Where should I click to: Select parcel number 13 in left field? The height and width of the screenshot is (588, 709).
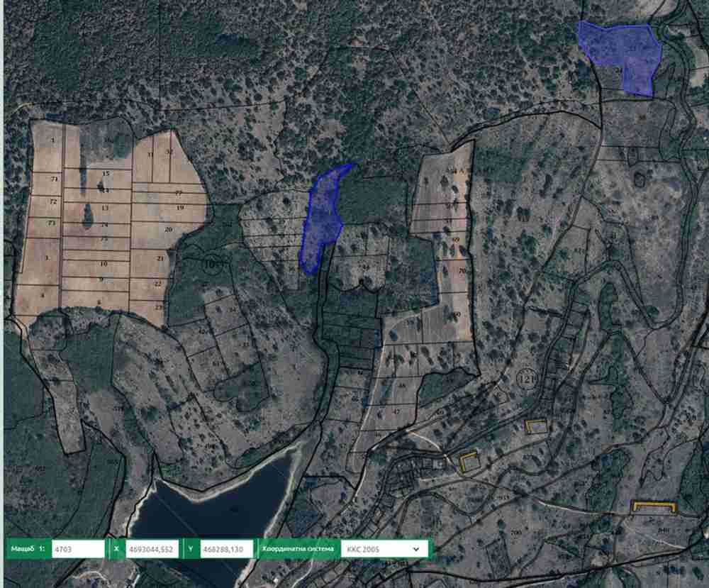coord(105,208)
